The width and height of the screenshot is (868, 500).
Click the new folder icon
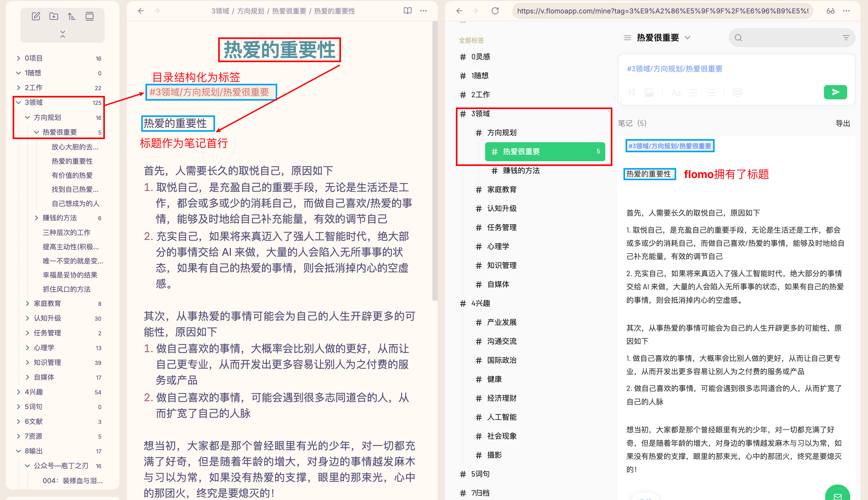53,16
